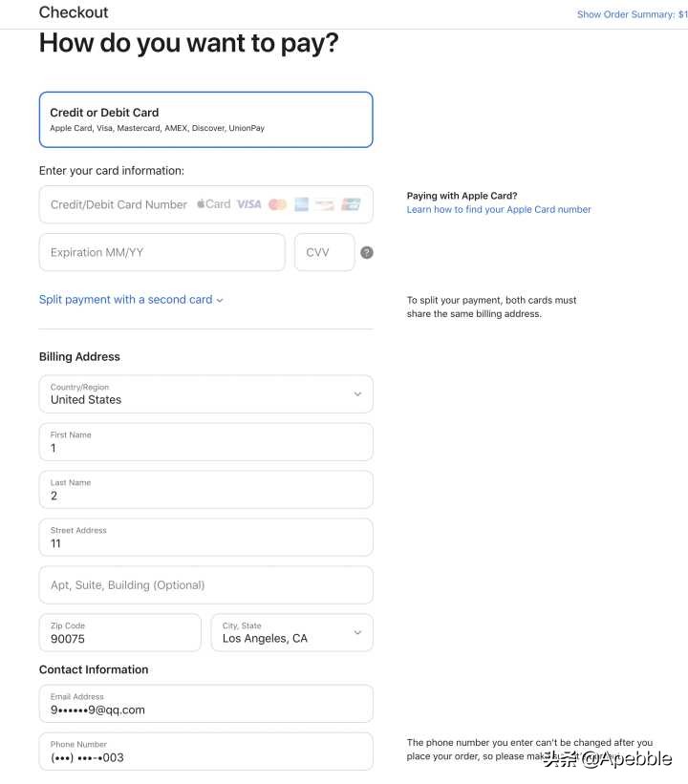Viewport: 688px width, 784px height.
Task: Click the Credit/Debit Card Number field
Action: 119,204
